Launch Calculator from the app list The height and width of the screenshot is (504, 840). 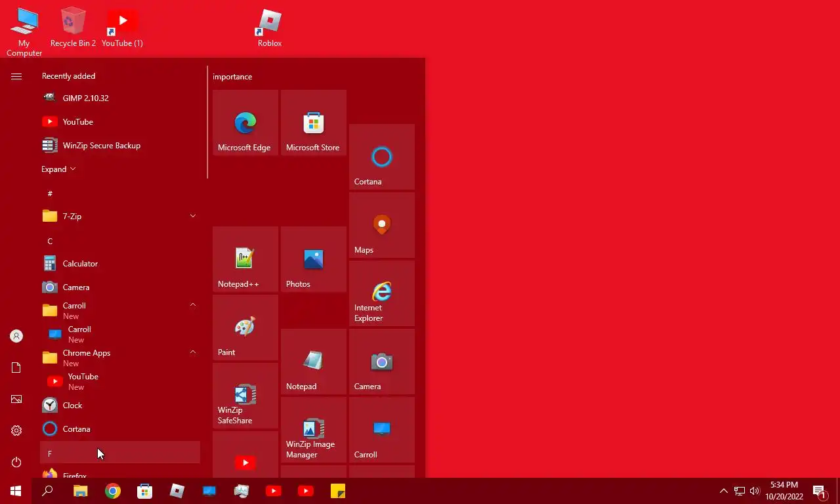[x=120, y=263]
